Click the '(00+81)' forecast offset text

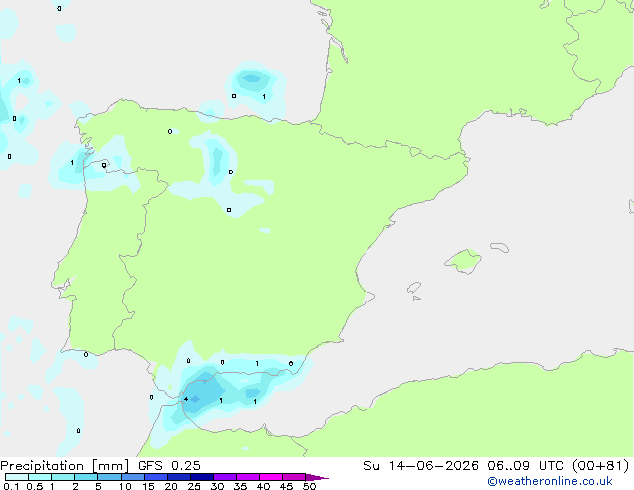point(600,466)
